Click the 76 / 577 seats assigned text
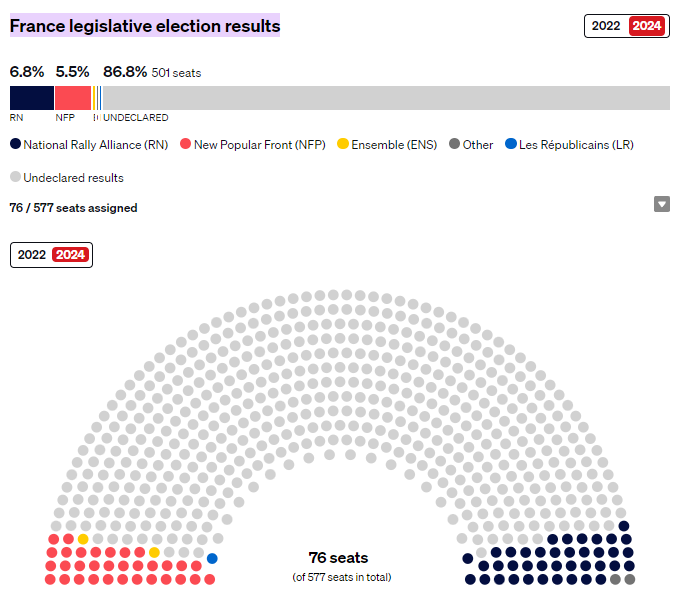Screen dimensions: 680x598 [73, 208]
